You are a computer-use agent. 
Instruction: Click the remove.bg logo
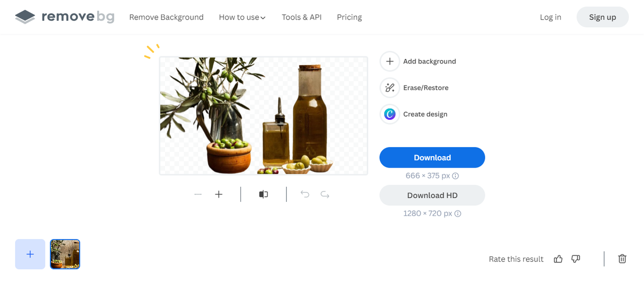click(64, 17)
